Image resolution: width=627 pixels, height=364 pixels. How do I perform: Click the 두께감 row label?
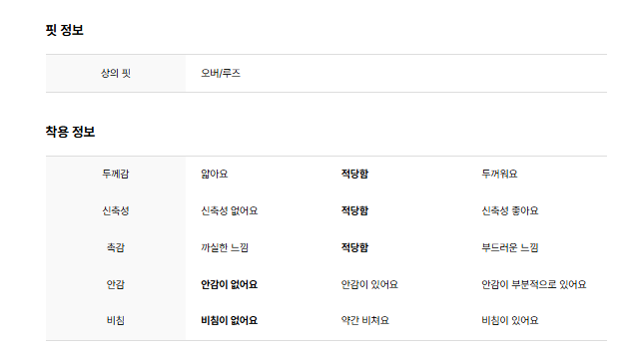pyautogui.click(x=116, y=174)
